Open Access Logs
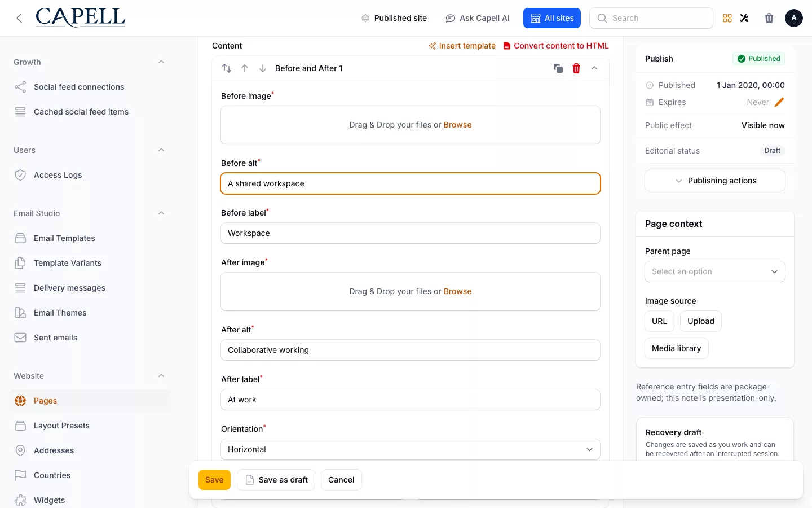 pyautogui.click(x=90, y=175)
